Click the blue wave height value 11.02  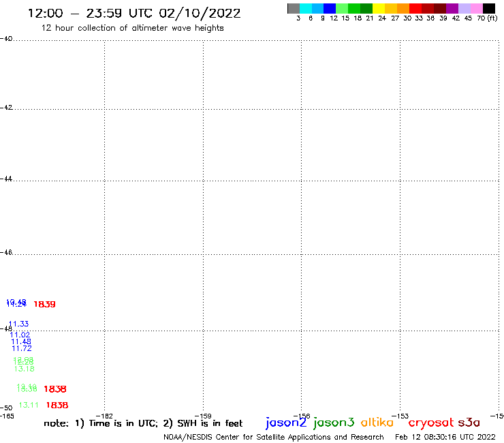click(20, 335)
